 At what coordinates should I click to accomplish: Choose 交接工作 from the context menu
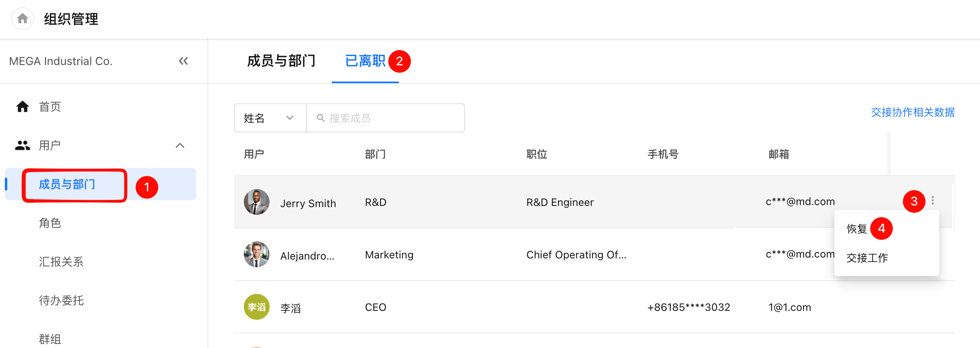pos(867,258)
